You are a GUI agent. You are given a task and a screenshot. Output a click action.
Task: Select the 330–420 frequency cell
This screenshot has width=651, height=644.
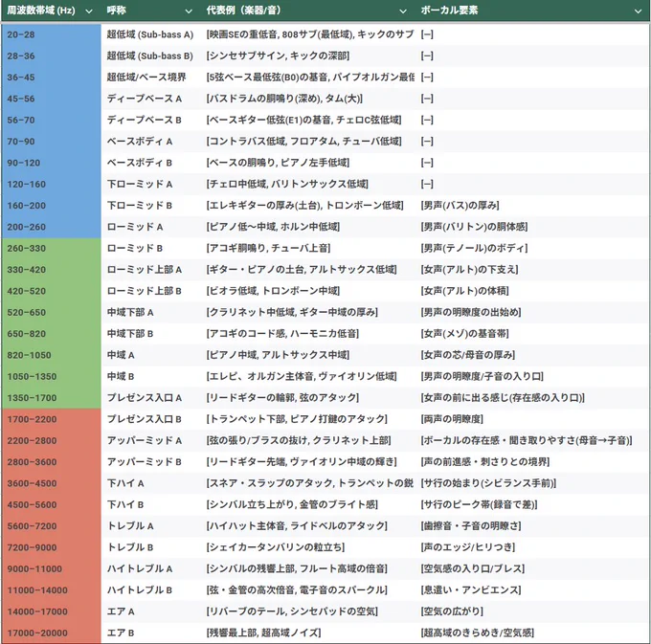click(x=52, y=270)
